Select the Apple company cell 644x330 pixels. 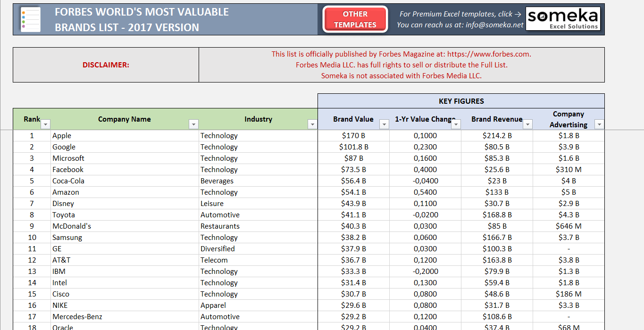pos(125,136)
